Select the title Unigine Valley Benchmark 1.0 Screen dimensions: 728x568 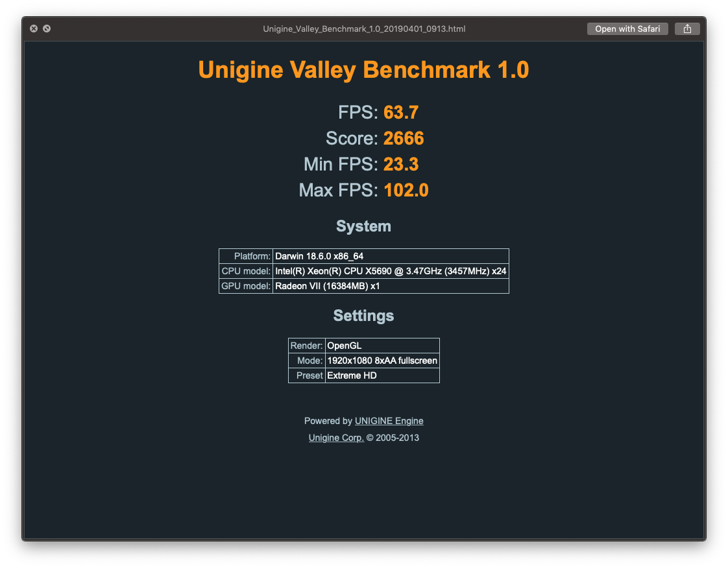click(363, 70)
